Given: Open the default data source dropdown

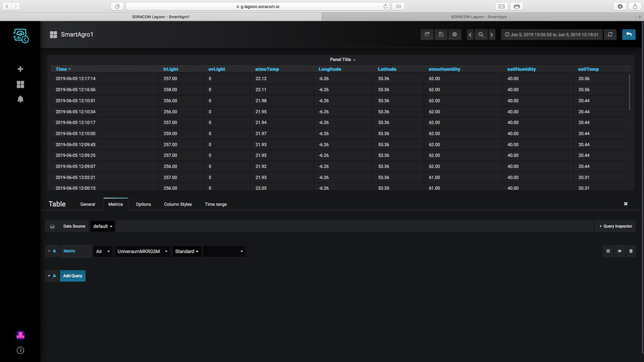Looking at the screenshot, I should click(103, 226).
